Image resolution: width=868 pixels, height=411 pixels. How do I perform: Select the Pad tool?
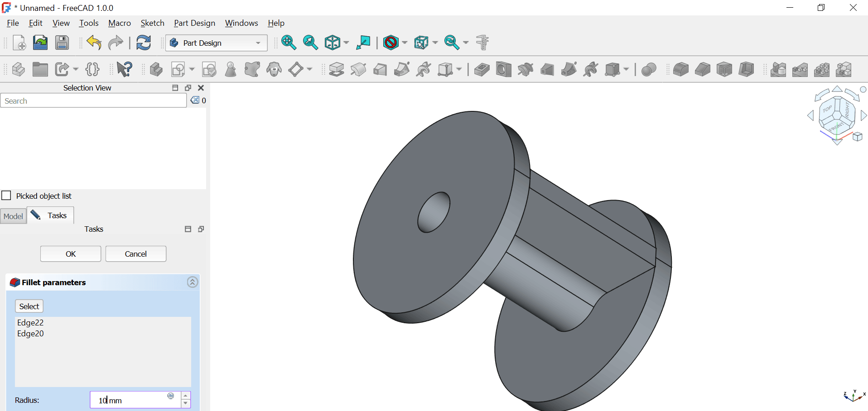click(337, 69)
